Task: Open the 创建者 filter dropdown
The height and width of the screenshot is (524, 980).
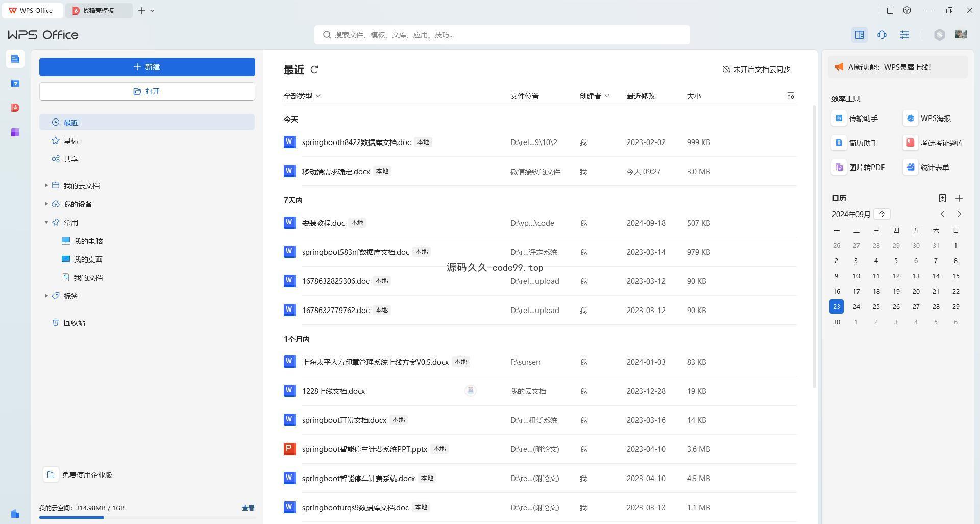Action: [x=595, y=96]
